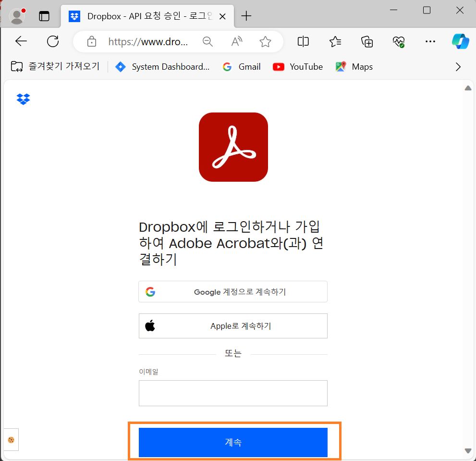Click the 계속 button

[233, 442]
